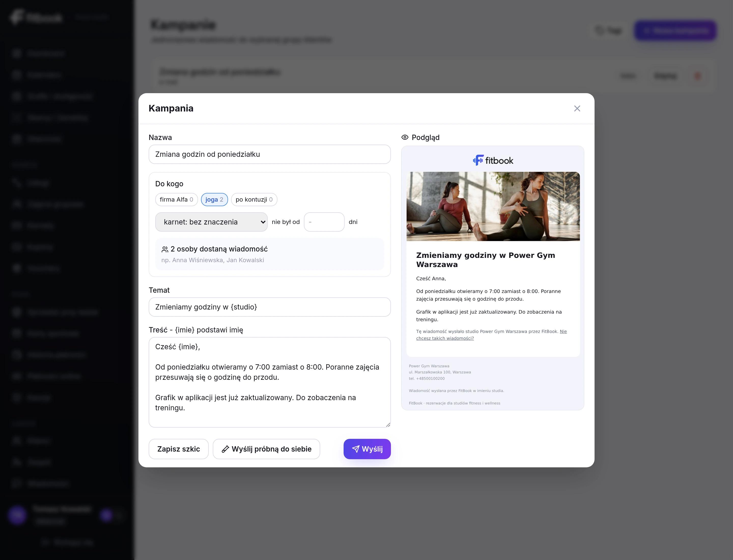
Task: Click the 'Zmieniamy godziny w Power Gym Warszawa' heading
Action: [485, 260]
